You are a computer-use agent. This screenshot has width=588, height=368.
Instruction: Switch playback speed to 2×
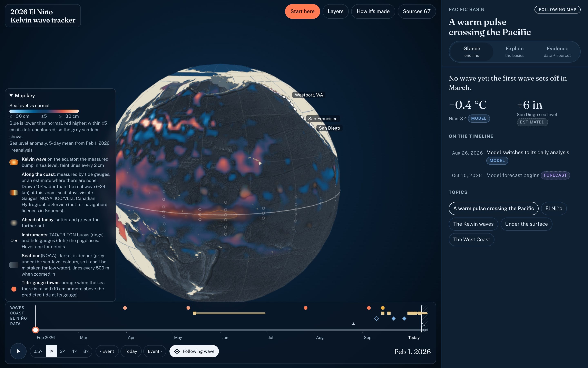62,351
